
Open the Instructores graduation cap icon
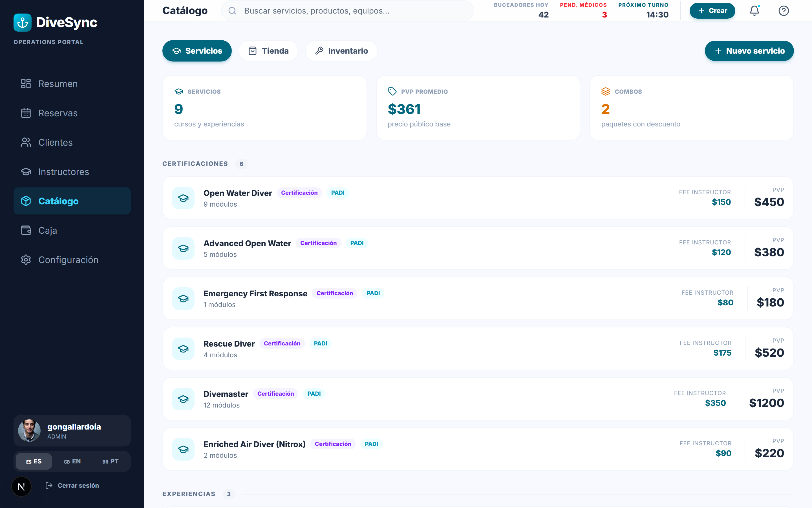[26, 172]
